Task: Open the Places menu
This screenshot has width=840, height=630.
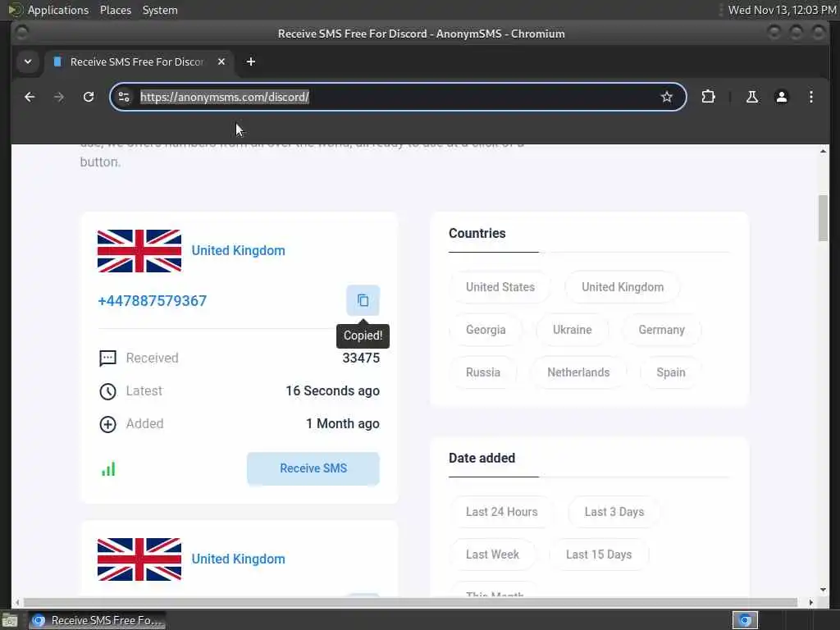Action: pyautogui.click(x=115, y=10)
